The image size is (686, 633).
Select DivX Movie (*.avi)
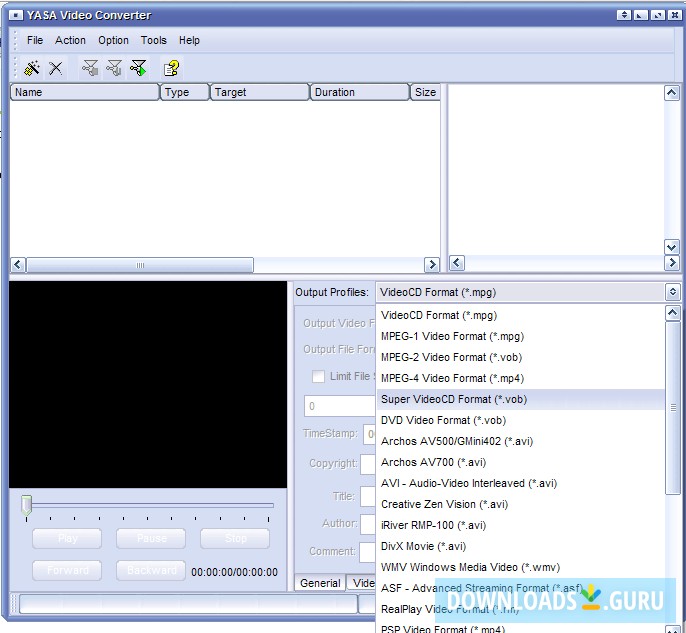pos(521,546)
